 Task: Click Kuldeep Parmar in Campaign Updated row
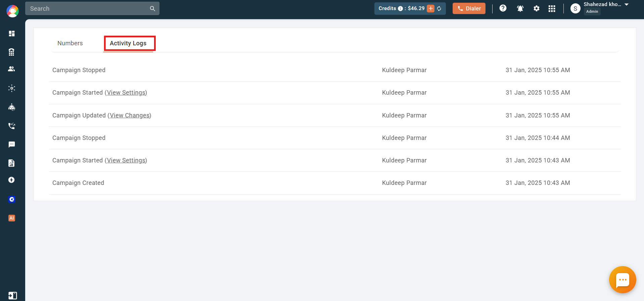[x=404, y=115]
